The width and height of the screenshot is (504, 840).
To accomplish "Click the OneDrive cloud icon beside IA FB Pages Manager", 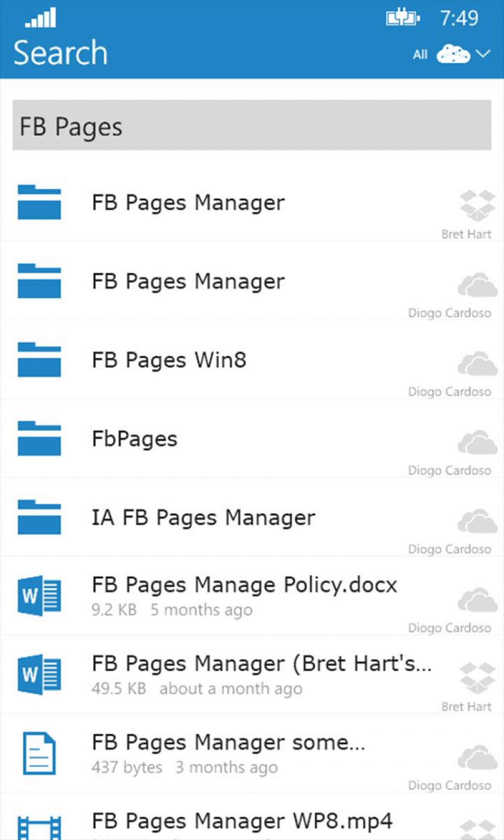I will coord(477,521).
